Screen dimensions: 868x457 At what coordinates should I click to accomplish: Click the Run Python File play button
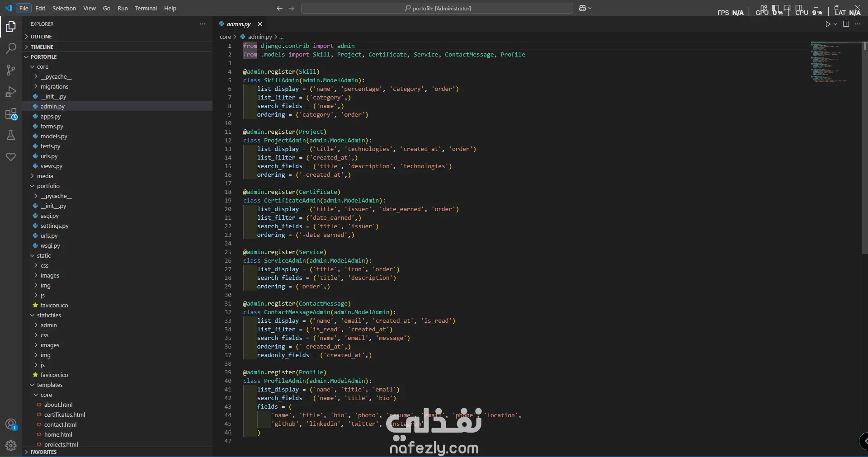pos(828,24)
